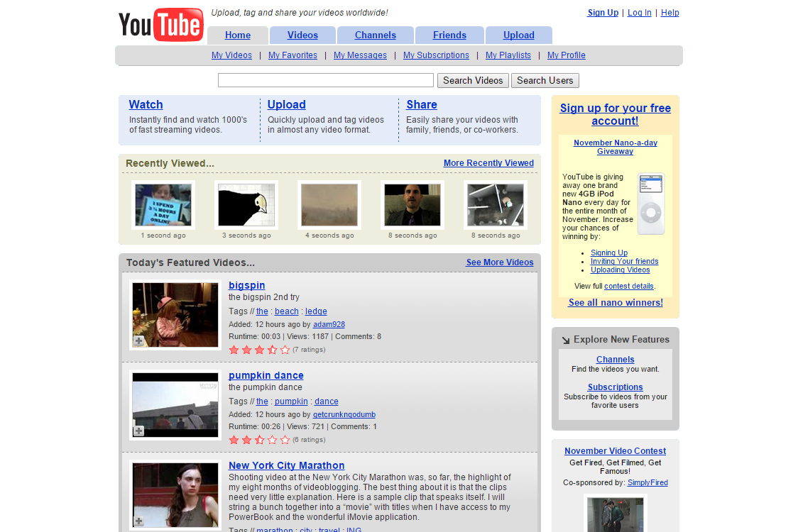Click the plus icon on pumpkin dance thumbnail
The height and width of the screenshot is (532, 798).
pyautogui.click(x=139, y=431)
